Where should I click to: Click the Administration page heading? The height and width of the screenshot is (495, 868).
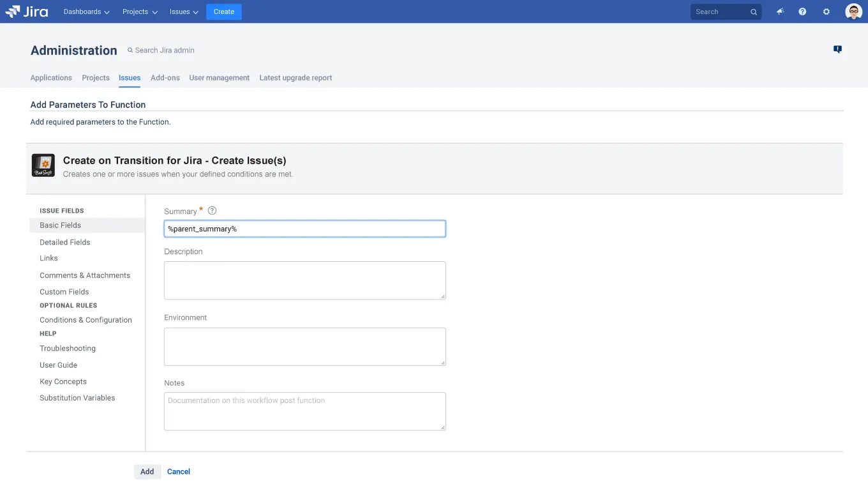(x=74, y=50)
